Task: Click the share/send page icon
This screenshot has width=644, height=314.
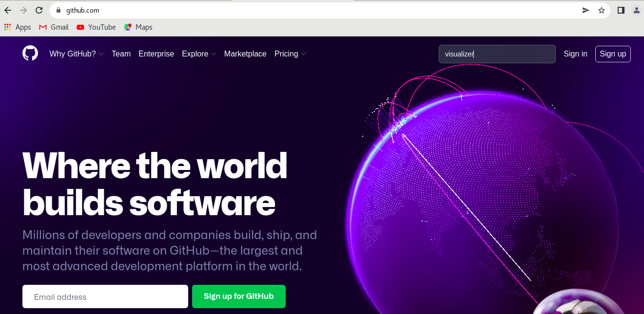Action: click(x=586, y=10)
